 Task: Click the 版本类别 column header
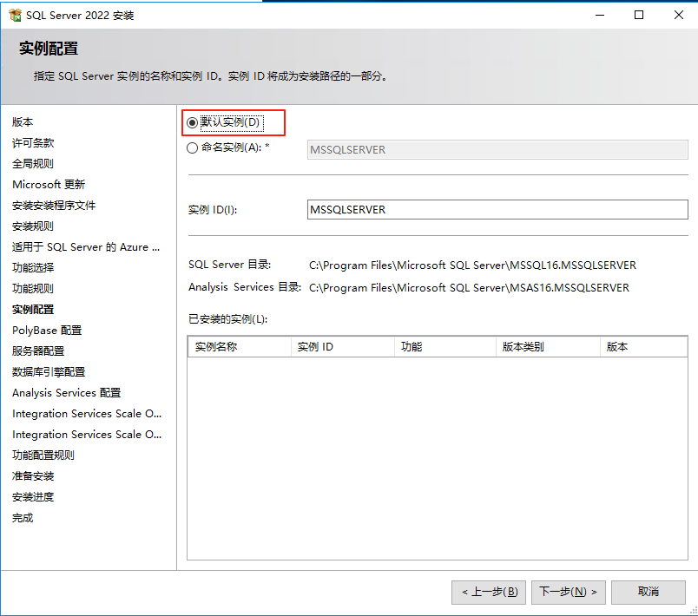click(x=548, y=347)
